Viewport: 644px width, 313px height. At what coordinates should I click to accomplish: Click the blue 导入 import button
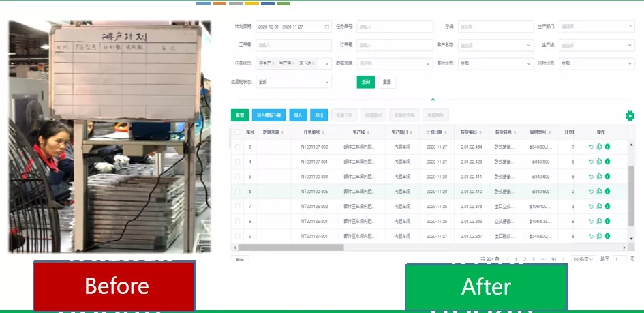click(298, 115)
